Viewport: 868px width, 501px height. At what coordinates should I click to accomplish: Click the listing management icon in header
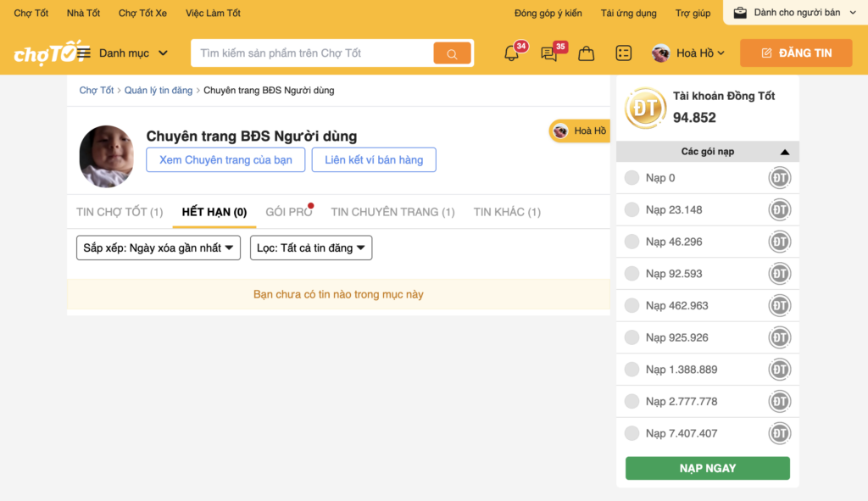coord(624,53)
